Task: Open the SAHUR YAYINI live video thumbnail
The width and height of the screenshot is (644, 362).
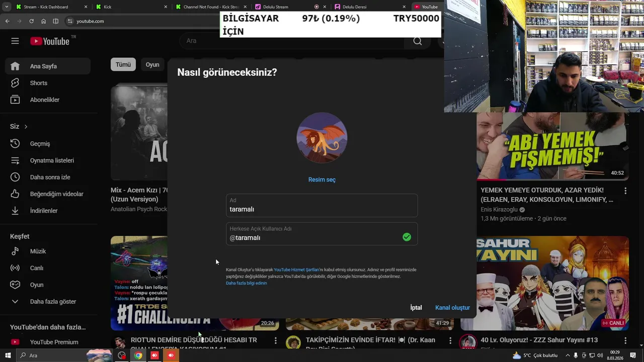Action: tap(552, 283)
